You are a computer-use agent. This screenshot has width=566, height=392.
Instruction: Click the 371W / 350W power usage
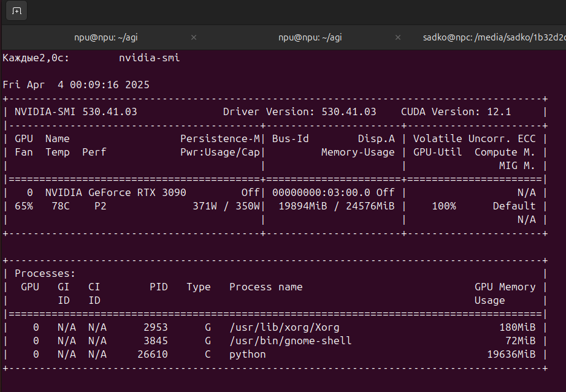(x=226, y=206)
